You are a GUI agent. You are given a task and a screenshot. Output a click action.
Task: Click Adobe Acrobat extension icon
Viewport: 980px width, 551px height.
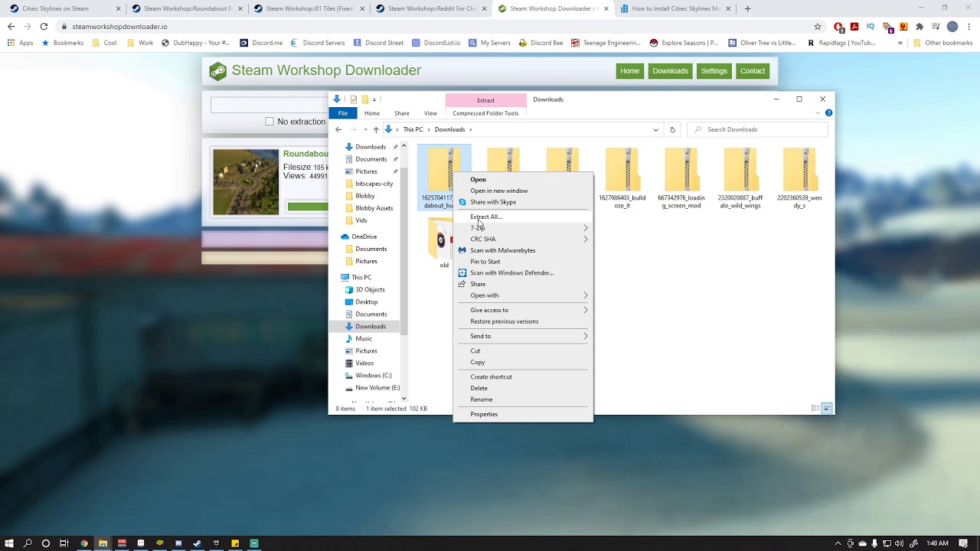[854, 26]
